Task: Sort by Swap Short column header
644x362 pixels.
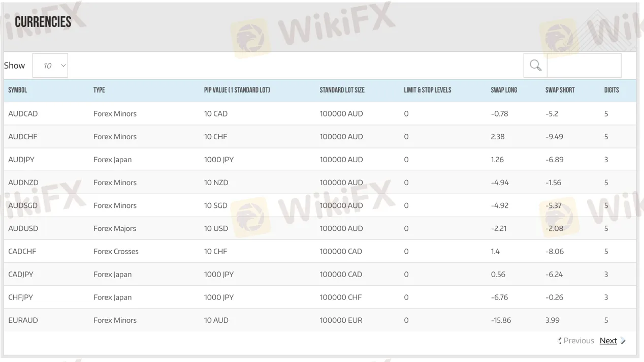Action: (560, 90)
